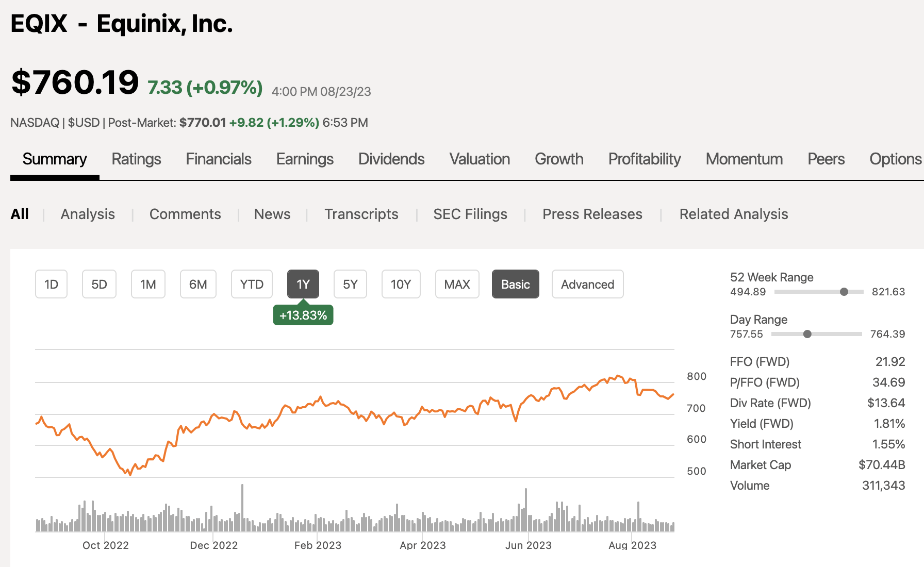Click the Feb 2023 axis label

[318, 545]
